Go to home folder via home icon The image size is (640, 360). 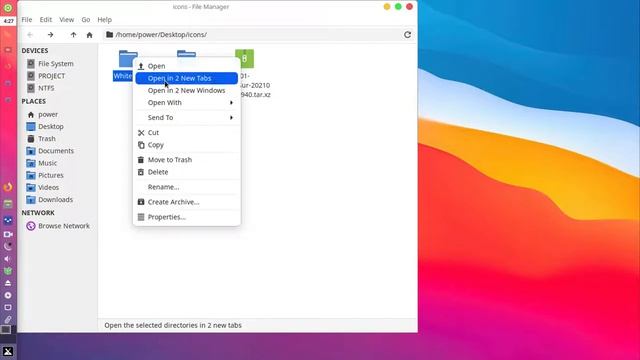point(89,35)
